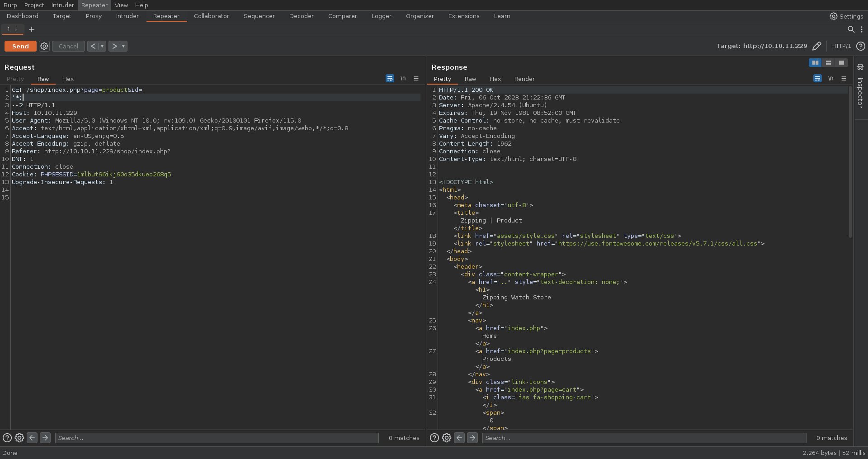This screenshot has width=868, height=459.
Task: Select side-by-side layout view
Action: (815, 63)
